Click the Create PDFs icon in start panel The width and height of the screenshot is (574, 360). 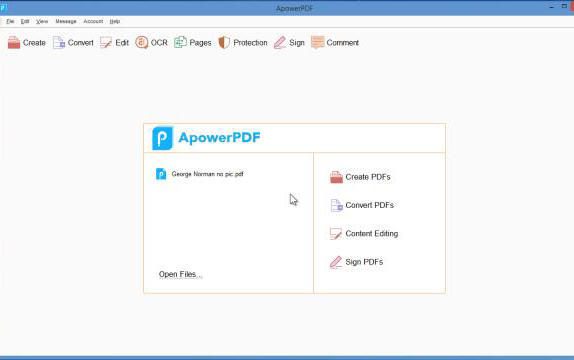[336, 177]
